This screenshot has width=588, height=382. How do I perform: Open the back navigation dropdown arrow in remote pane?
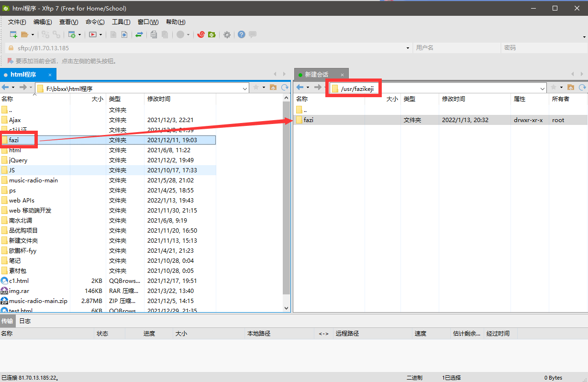point(308,87)
